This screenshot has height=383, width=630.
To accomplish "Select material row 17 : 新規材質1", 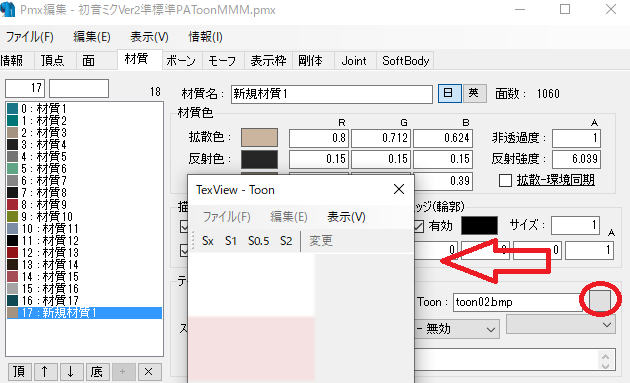I will tap(84, 313).
